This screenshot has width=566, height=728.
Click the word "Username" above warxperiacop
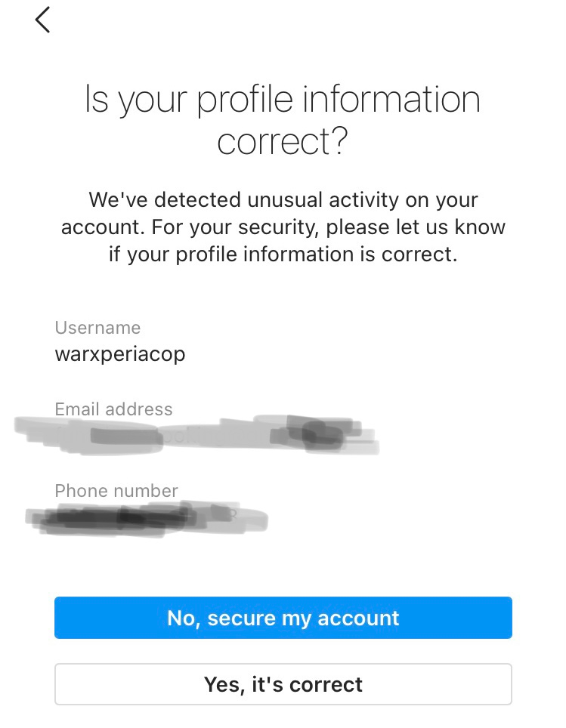(x=97, y=328)
